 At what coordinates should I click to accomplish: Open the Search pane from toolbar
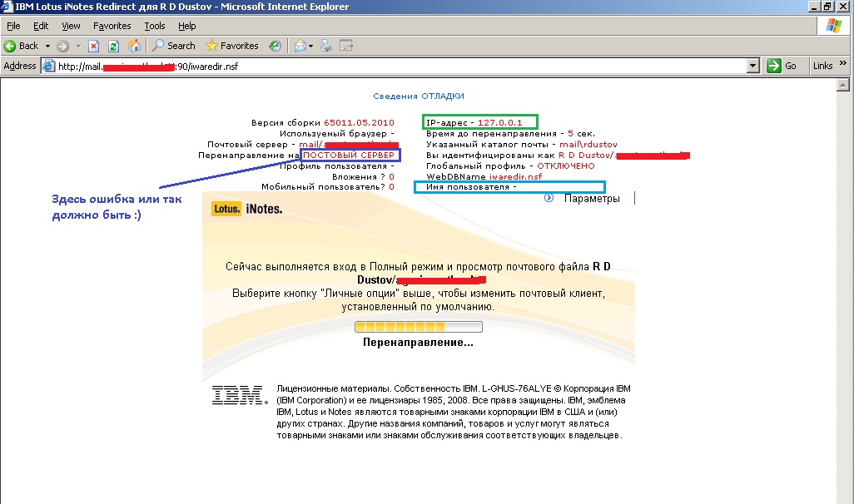click(173, 46)
